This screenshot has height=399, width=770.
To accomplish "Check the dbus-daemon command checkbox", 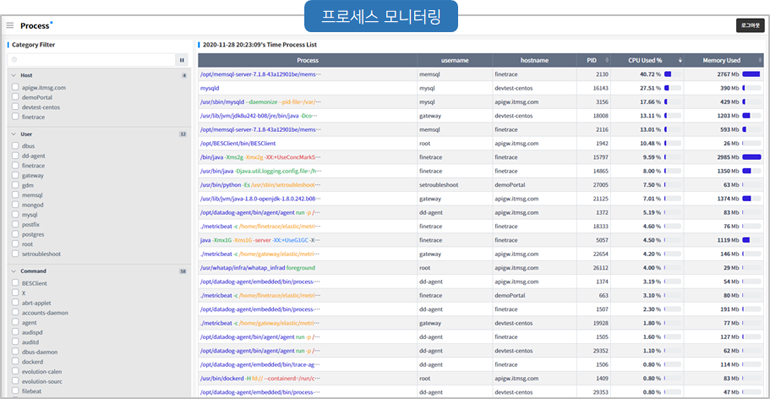I will pos(15,352).
